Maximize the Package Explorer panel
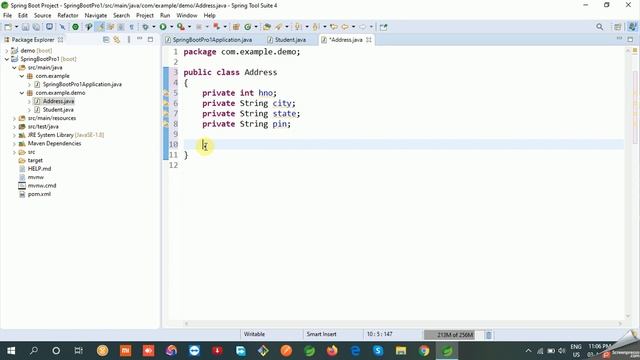The image size is (640, 360). (x=151, y=39)
